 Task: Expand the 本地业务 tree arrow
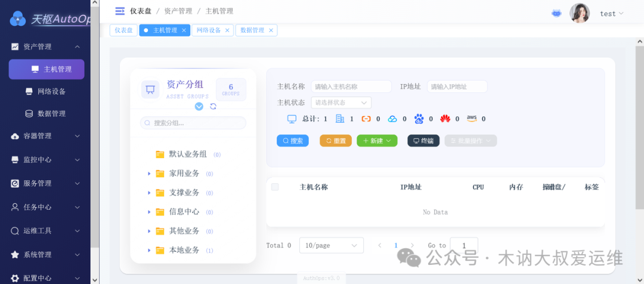click(x=150, y=251)
